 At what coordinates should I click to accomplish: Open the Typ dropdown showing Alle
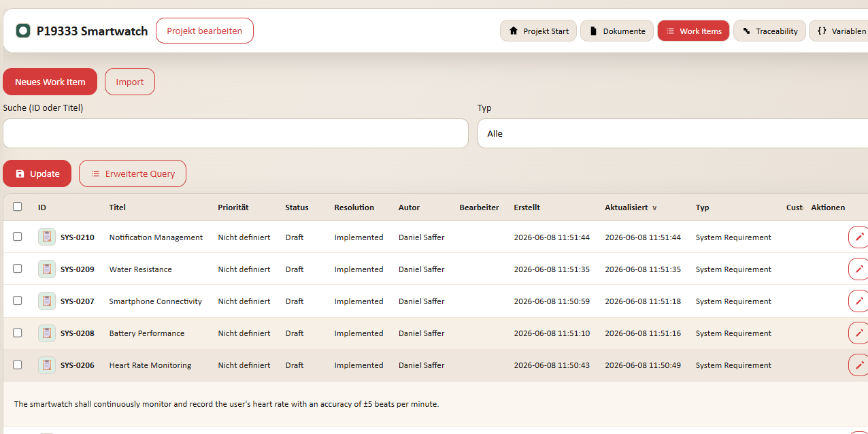click(673, 133)
